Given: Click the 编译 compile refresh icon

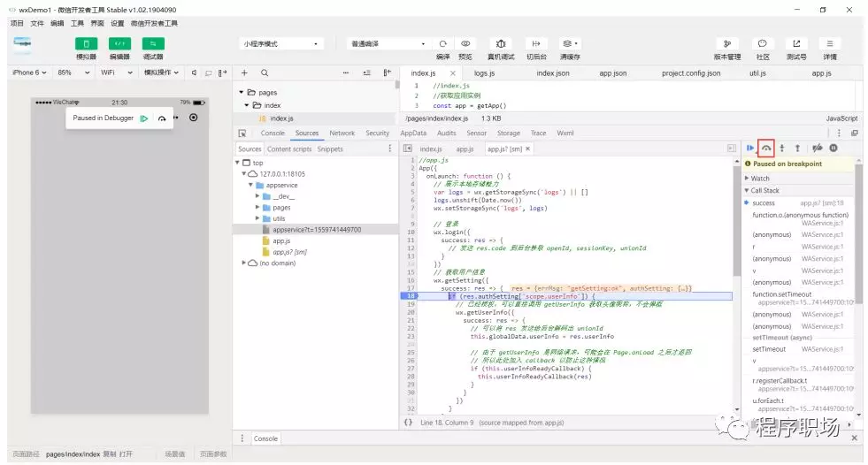Looking at the screenshot, I should coord(443,43).
